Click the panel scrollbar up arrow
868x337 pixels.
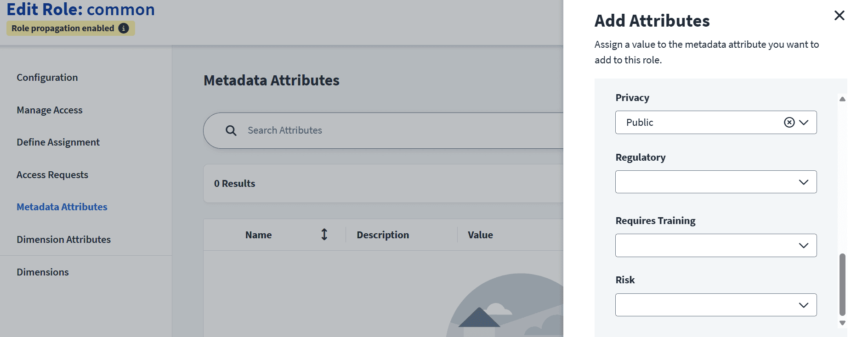tap(842, 99)
